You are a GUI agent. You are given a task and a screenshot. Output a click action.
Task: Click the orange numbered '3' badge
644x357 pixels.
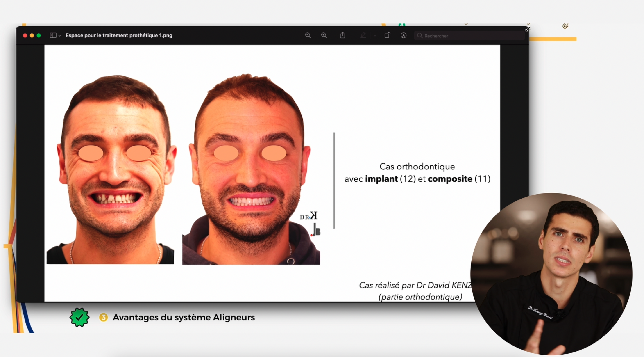[104, 317]
